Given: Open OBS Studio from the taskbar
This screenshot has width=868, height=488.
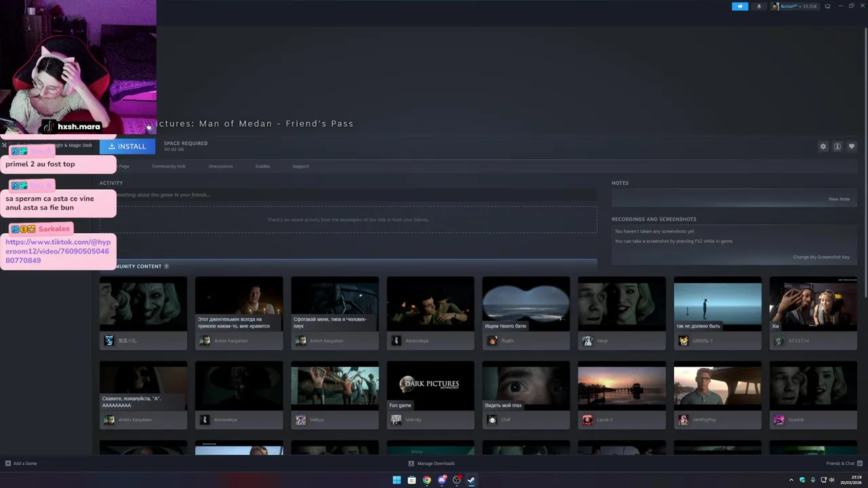Looking at the screenshot, I should point(456,480).
